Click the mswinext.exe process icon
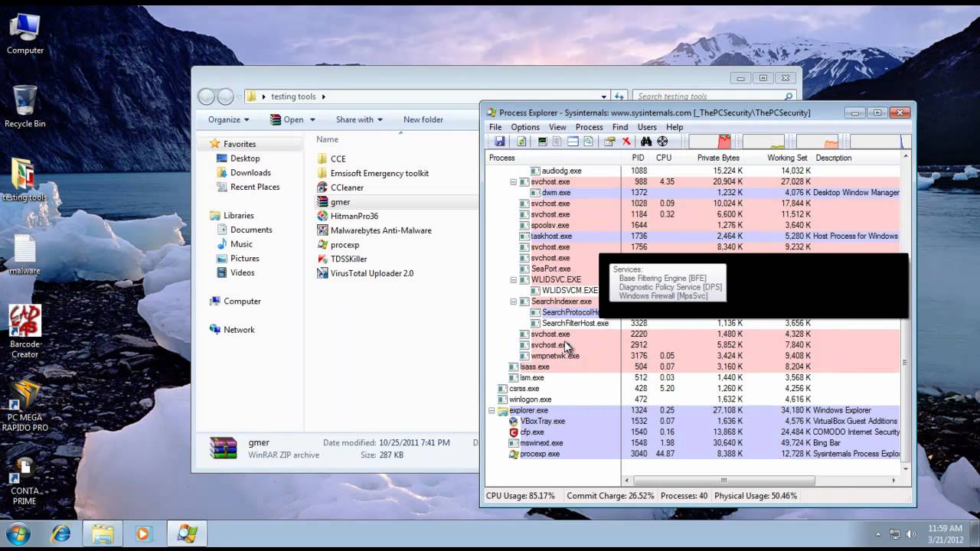This screenshot has height=551, width=980. (x=514, y=443)
